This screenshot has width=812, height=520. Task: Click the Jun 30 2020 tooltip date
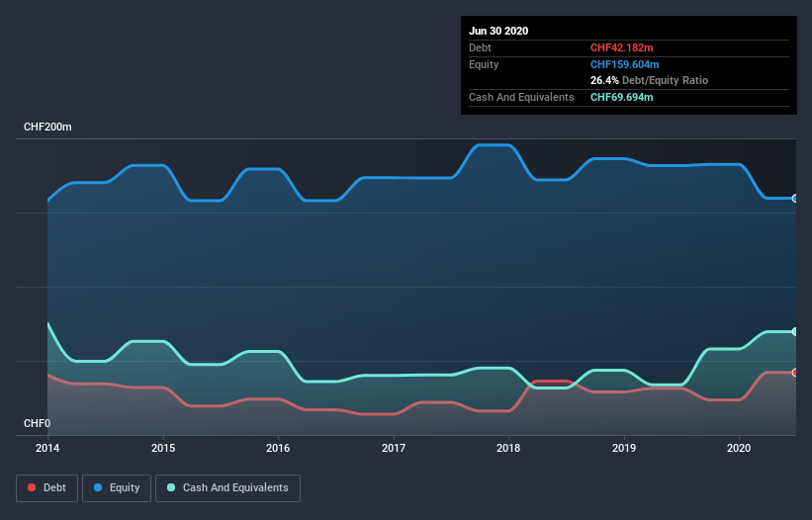tap(498, 31)
